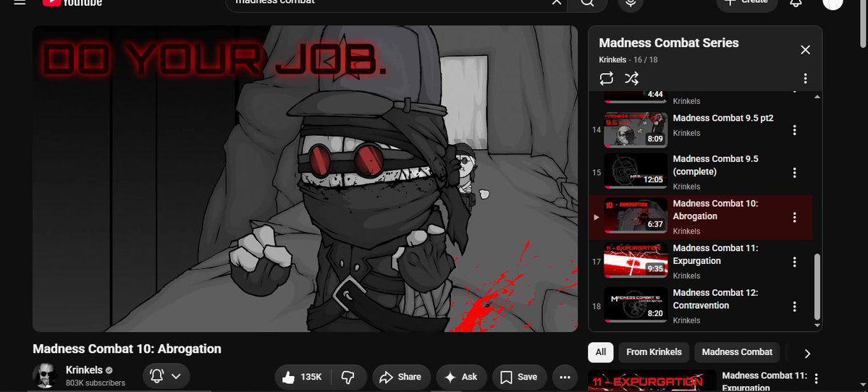The height and width of the screenshot is (392, 868).
Task: Toggle shuffle playlist
Action: 631,79
